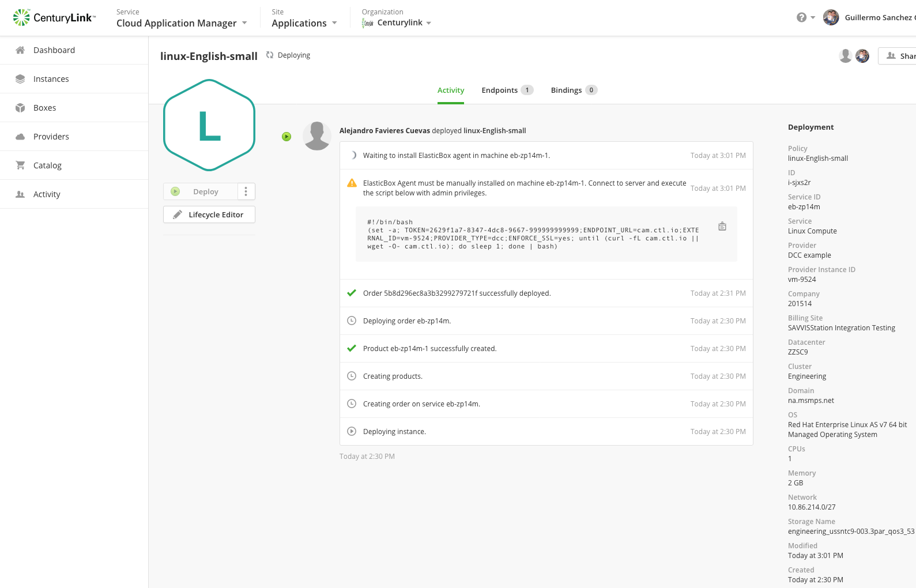Open Activity in sidebar

coord(74,194)
